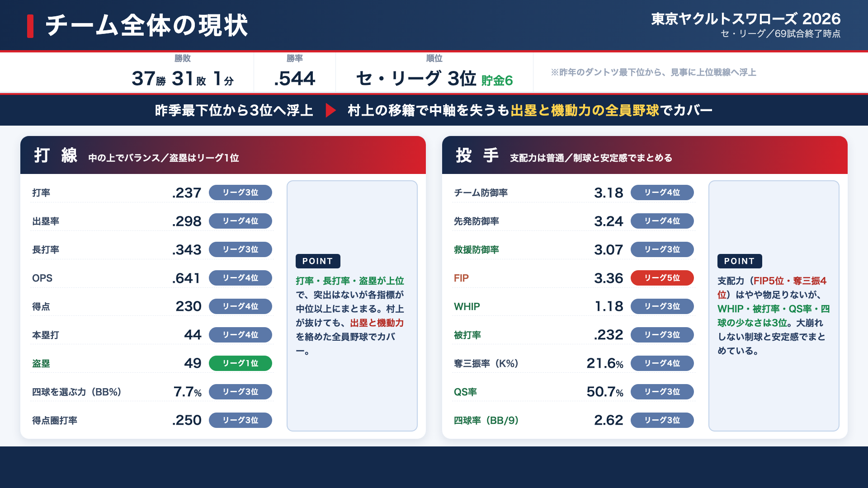Image resolution: width=868 pixels, height=488 pixels.
Task: Select the 打線 section header
Action: (223, 155)
